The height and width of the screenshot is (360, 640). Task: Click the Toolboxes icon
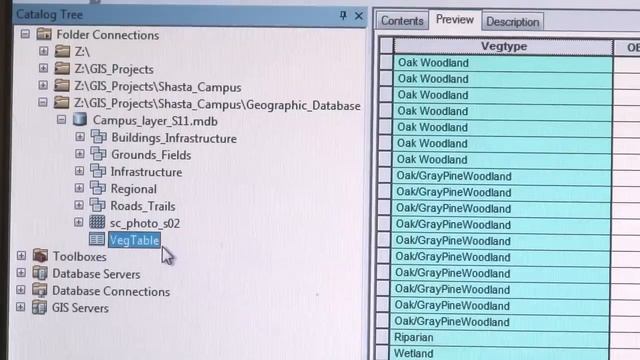tap(40, 256)
